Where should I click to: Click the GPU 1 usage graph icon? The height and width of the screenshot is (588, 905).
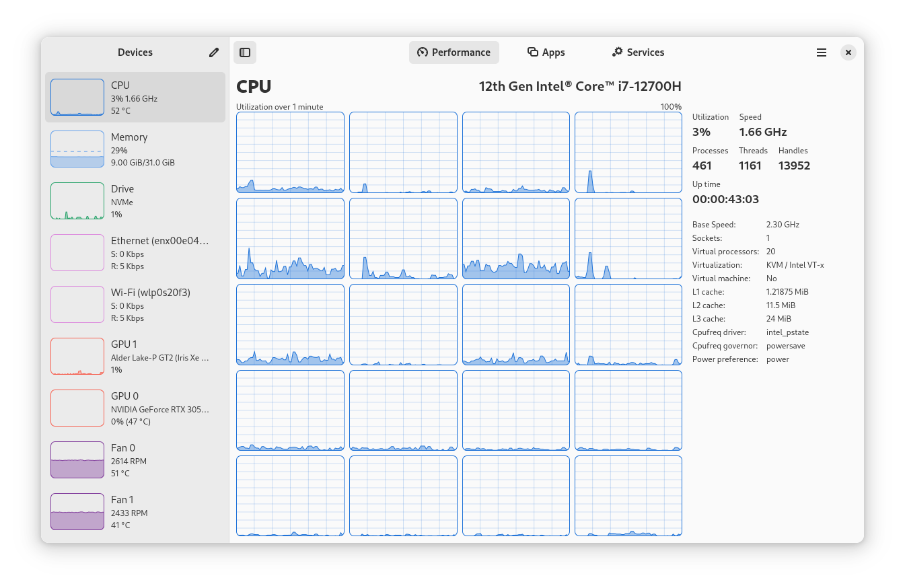(77, 356)
